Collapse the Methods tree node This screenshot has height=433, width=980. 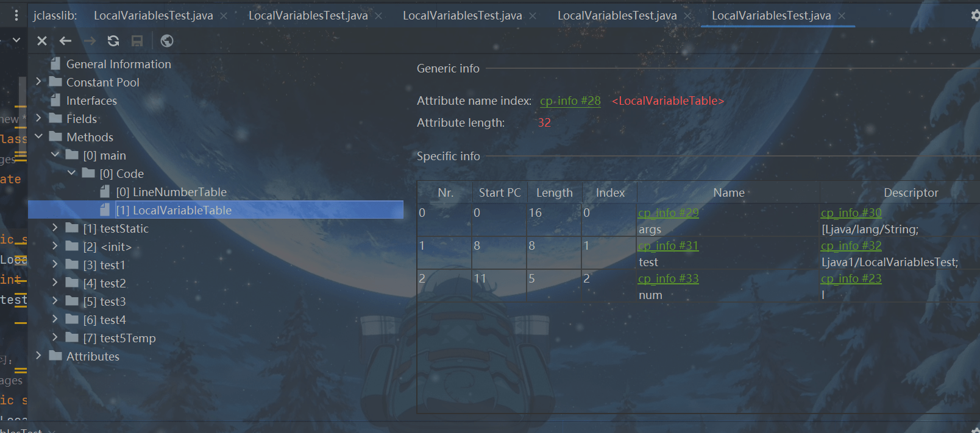click(x=38, y=136)
